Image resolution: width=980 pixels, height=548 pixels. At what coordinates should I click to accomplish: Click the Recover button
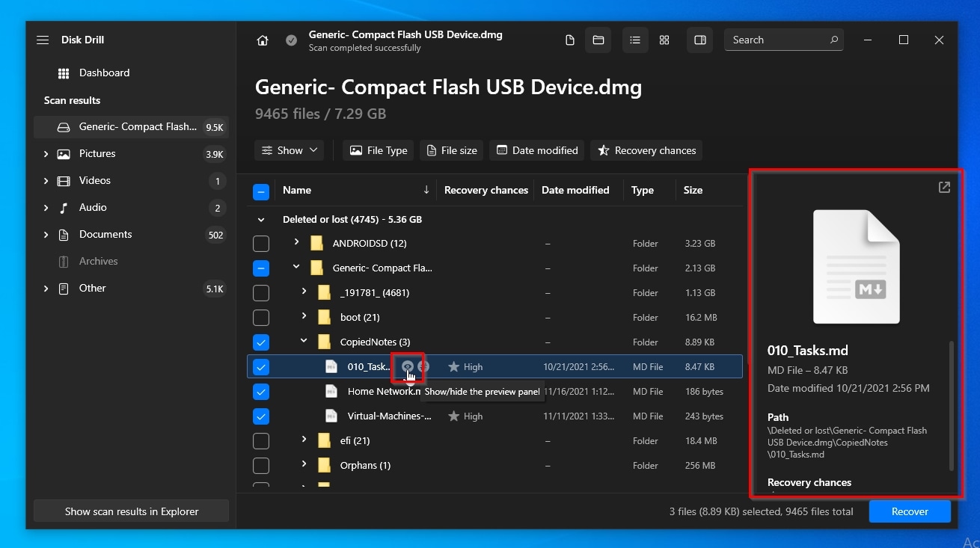910,512
